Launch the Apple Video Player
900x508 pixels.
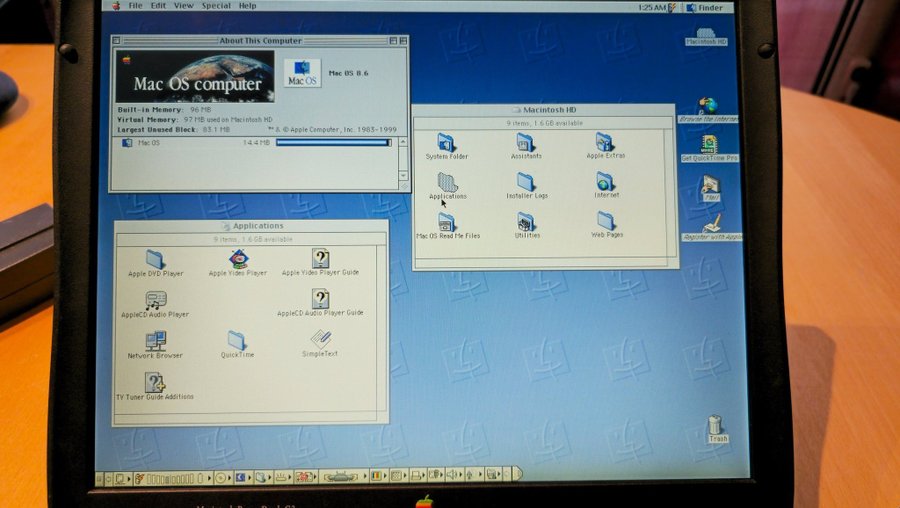[238, 260]
